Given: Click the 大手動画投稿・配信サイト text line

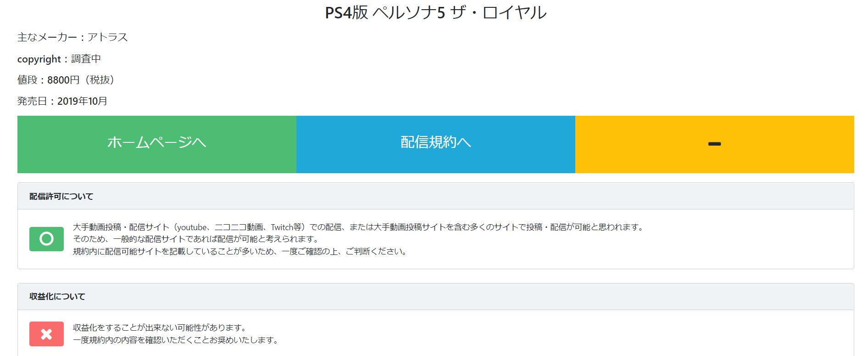Looking at the screenshot, I should click(359, 227).
